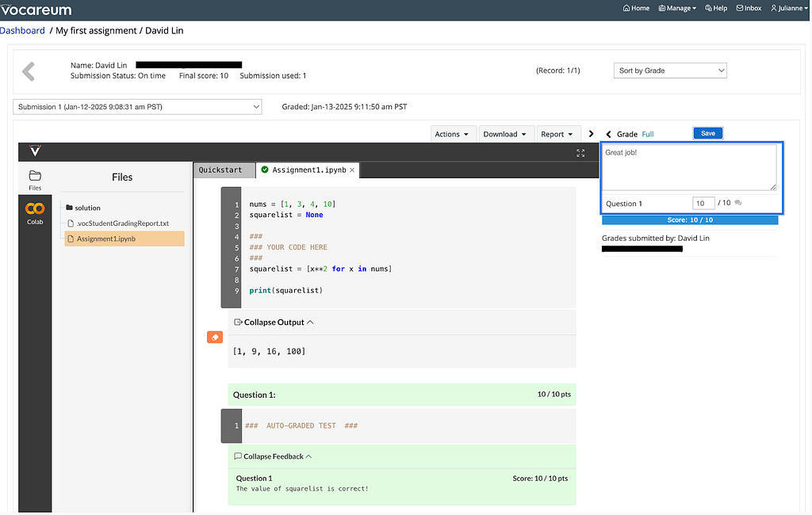Collapse the cell output section
Viewport: 812px width, 515px height.
pos(274,322)
